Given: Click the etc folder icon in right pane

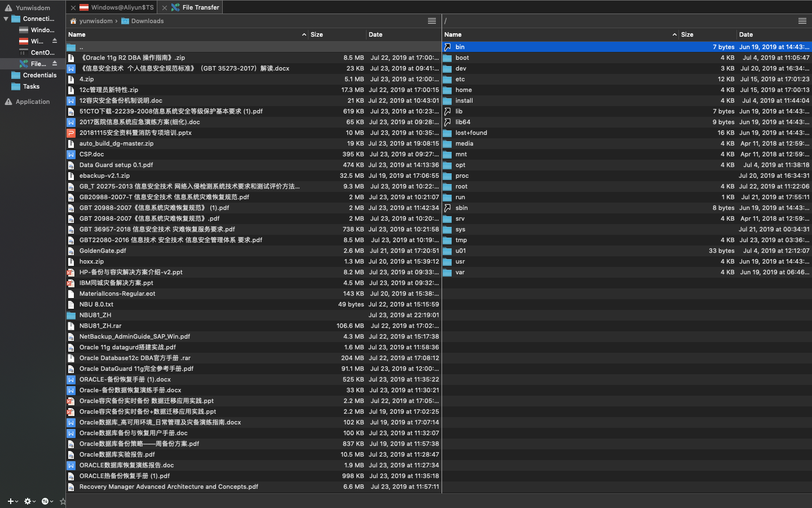Looking at the screenshot, I should click(x=447, y=80).
